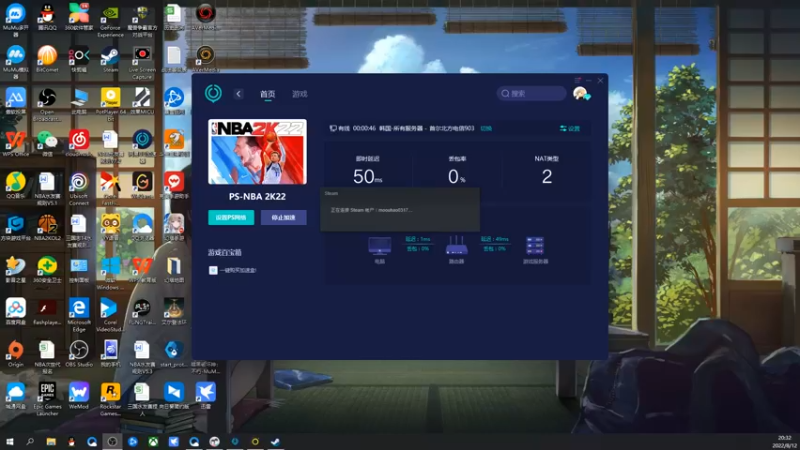The width and height of the screenshot is (800, 450).
Task: Open the 设置 settings link with sliders icon
Action: pyautogui.click(x=570, y=129)
